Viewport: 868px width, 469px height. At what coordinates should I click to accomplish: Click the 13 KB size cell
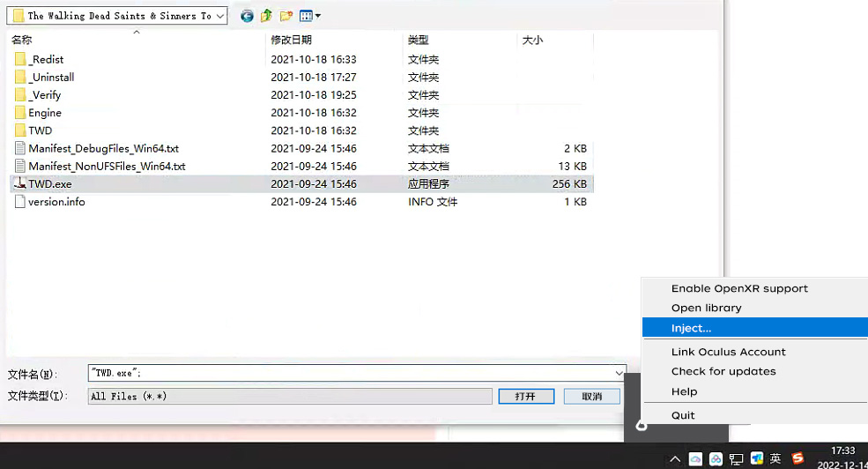point(573,166)
